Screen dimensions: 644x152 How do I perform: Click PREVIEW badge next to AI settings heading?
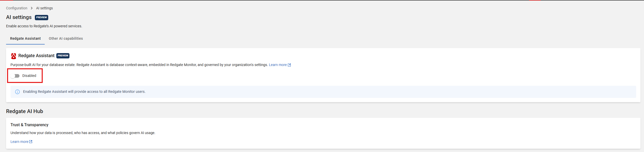point(41,17)
